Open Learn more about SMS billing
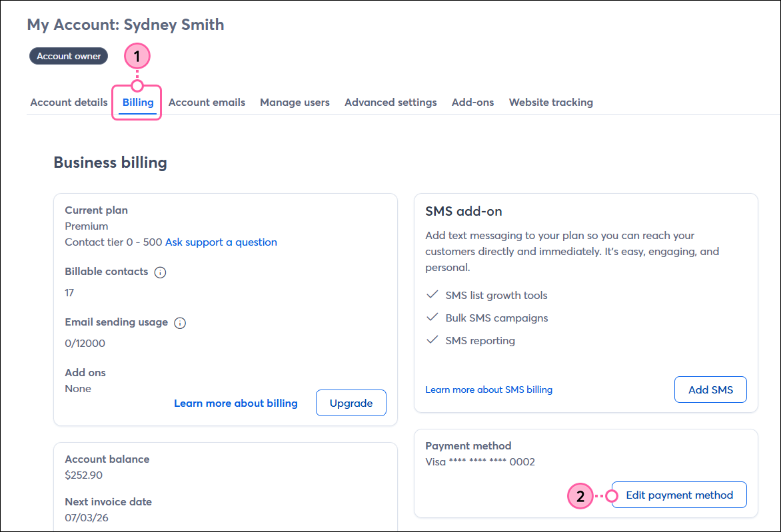This screenshot has width=781, height=532. pyautogui.click(x=488, y=390)
